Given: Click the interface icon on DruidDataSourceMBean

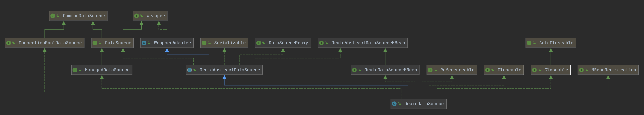Looking at the screenshot, I should coord(354,70).
